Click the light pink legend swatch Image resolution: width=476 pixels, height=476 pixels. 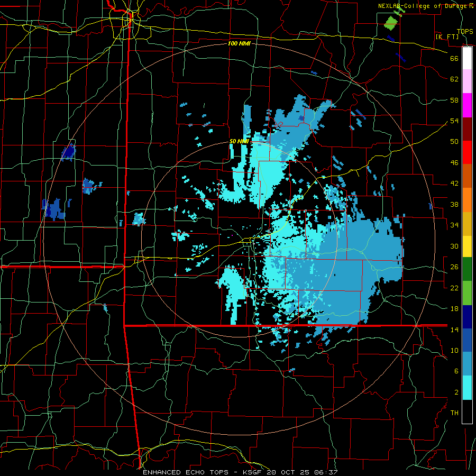tap(467, 81)
